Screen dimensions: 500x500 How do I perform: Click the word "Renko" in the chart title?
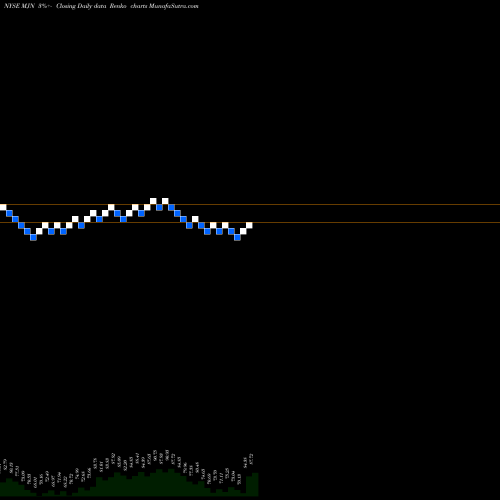coord(118,6)
